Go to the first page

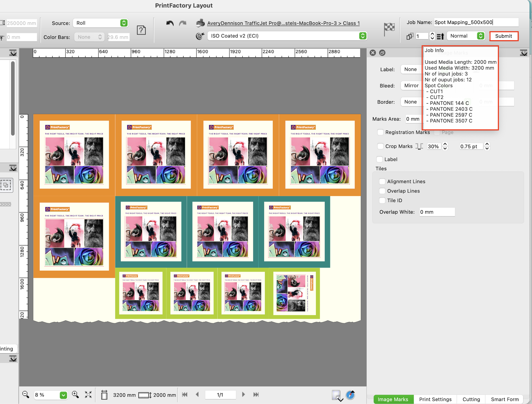coord(185,395)
